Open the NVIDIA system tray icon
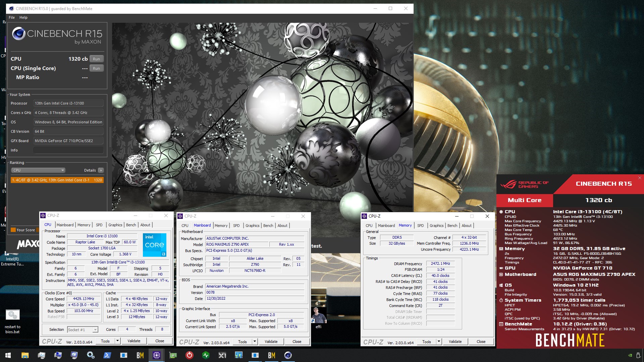The image size is (644, 362). [630, 355]
